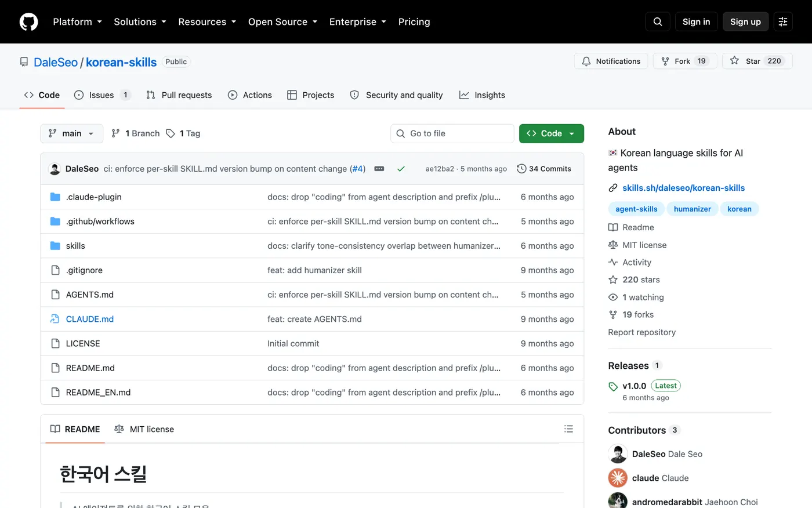Open appearance settings icon beside Sign up
The height and width of the screenshot is (508, 812).
click(x=783, y=21)
